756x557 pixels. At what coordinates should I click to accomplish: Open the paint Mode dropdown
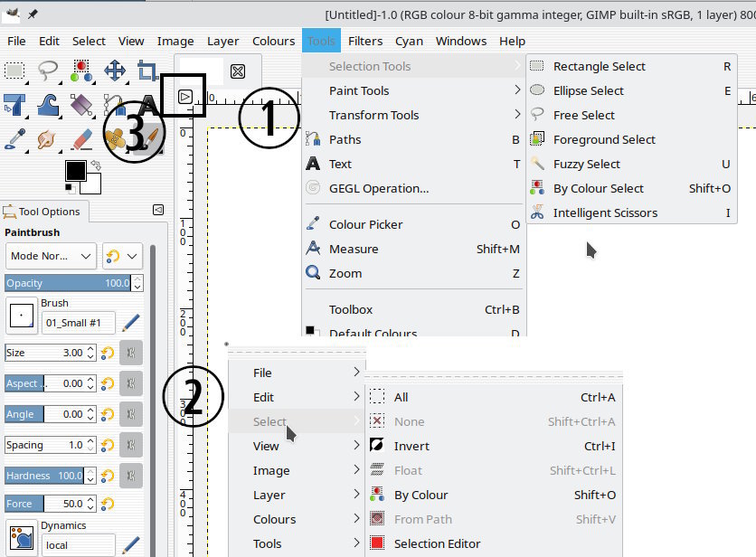pos(51,256)
